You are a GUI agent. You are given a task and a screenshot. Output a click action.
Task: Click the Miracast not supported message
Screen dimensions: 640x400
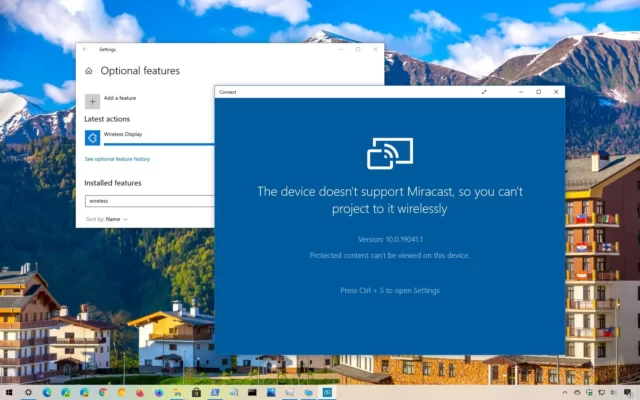click(390, 200)
